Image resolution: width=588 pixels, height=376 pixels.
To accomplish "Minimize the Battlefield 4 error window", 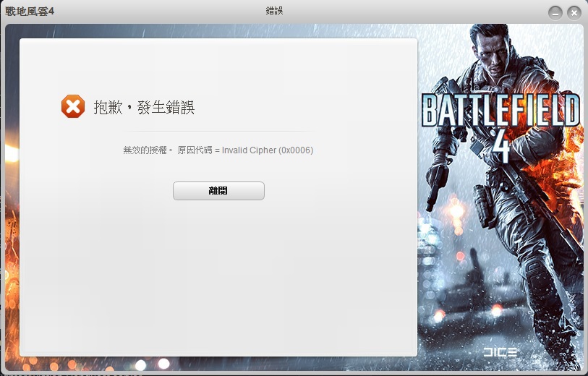I will 555,13.
